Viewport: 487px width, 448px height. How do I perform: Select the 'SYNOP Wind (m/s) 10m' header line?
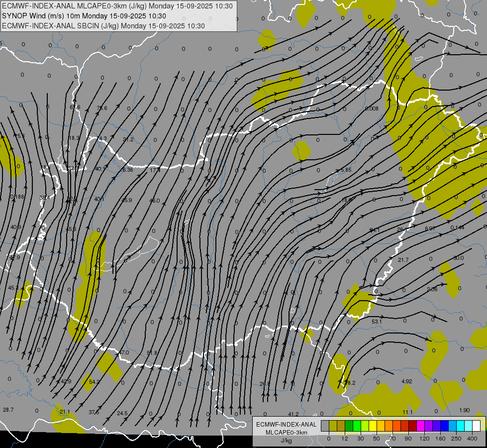[84, 16]
